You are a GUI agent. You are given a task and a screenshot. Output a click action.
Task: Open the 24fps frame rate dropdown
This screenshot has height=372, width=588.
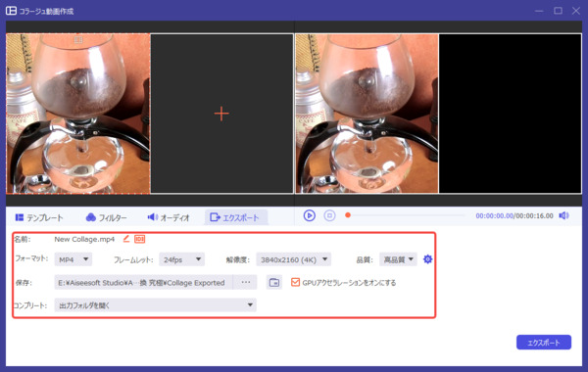pyautogui.click(x=181, y=259)
